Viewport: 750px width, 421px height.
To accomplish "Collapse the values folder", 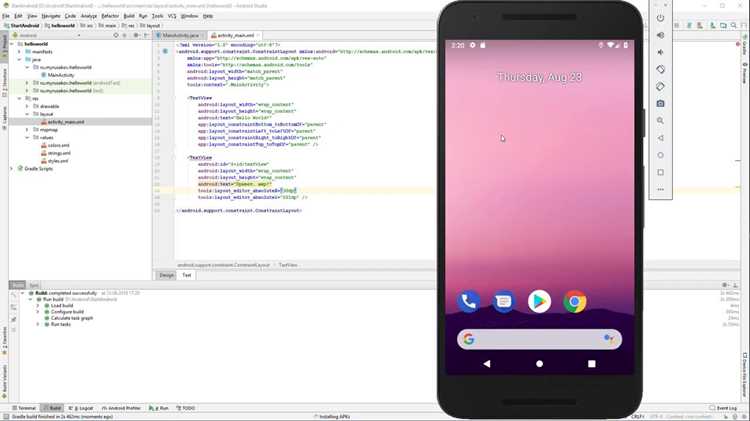I will tap(27, 138).
